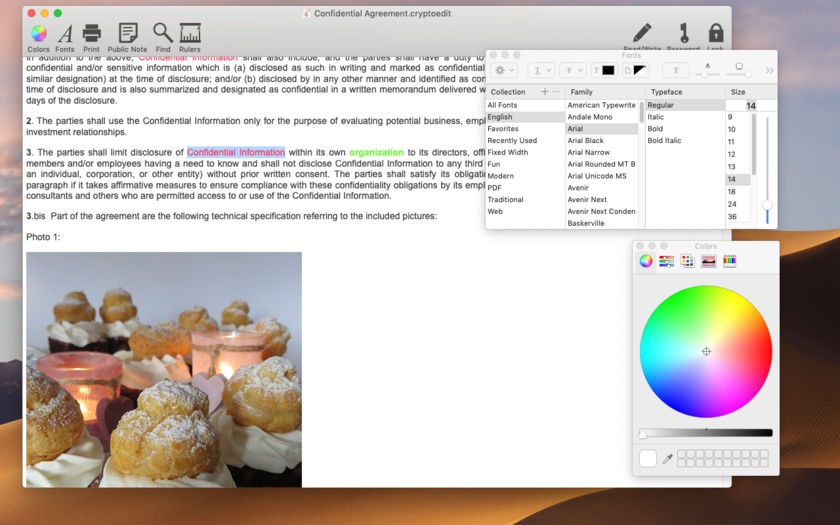Click the Fonts toolbar icon
Image resolution: width=840 pixels, height=525 pixels.
coord(65,35)
